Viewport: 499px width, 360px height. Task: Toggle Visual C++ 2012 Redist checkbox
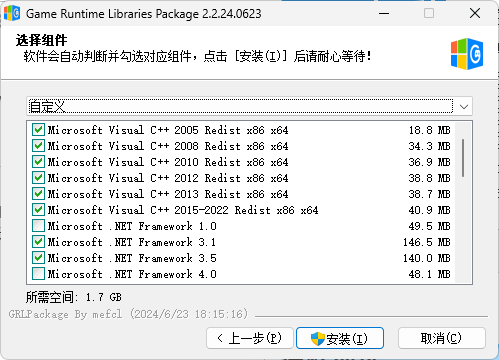coord(38,178)
